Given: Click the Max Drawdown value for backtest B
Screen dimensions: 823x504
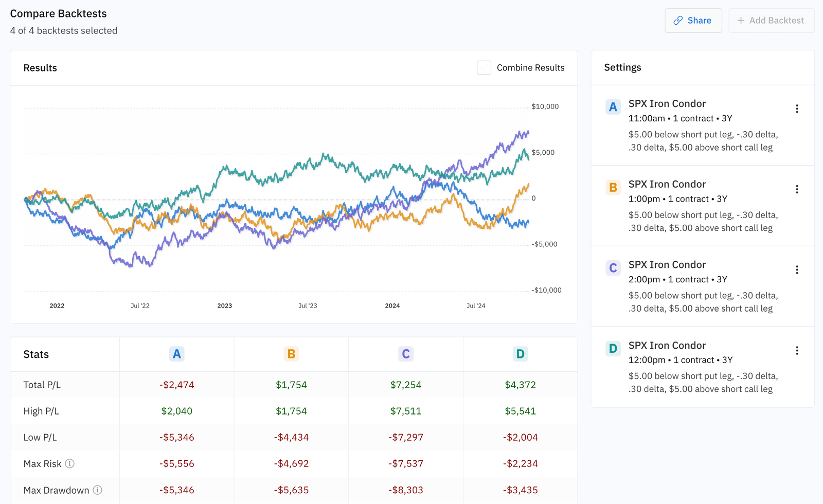Looking at the screenshot, I should [x=292, y=490].
